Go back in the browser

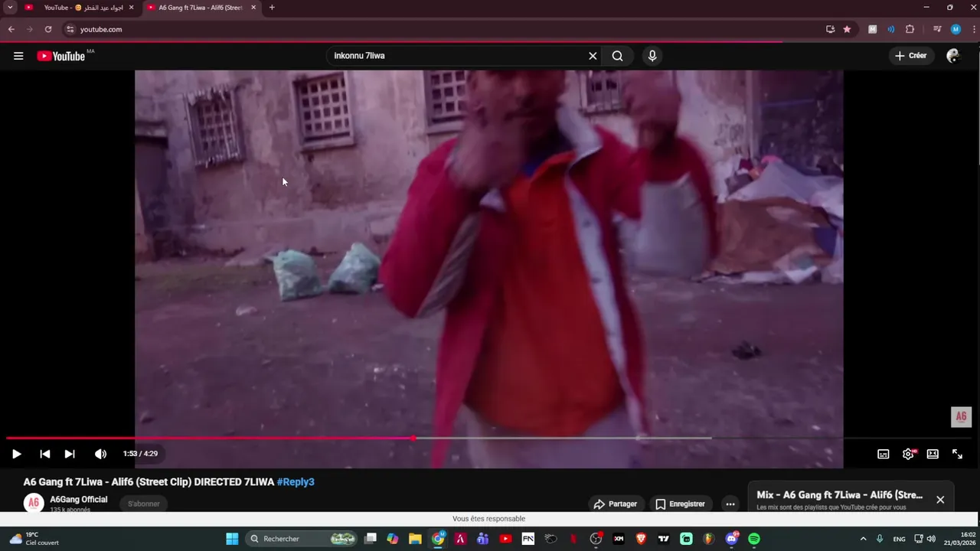tap(11, 29)
